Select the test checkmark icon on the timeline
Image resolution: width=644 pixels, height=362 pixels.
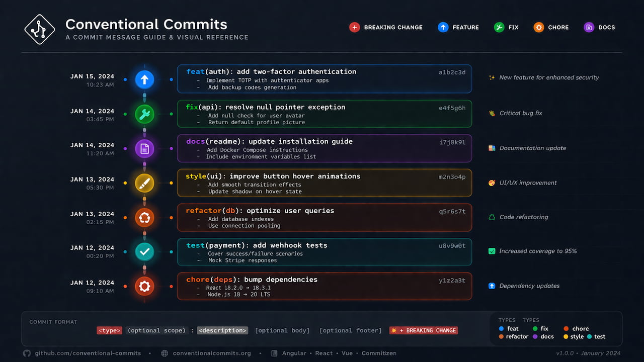point(144,251)
